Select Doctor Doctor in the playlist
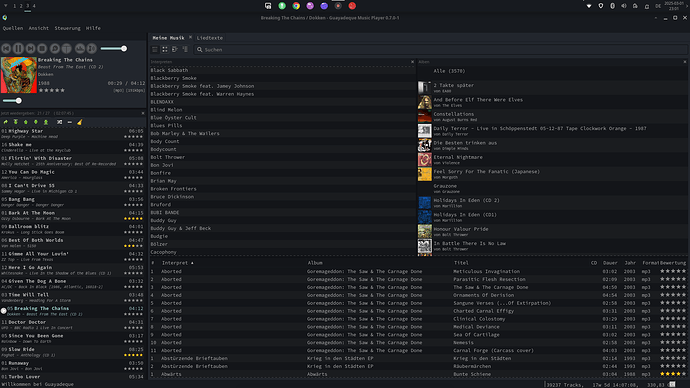Viewport: 690px width, 388px height. [73, 325]
